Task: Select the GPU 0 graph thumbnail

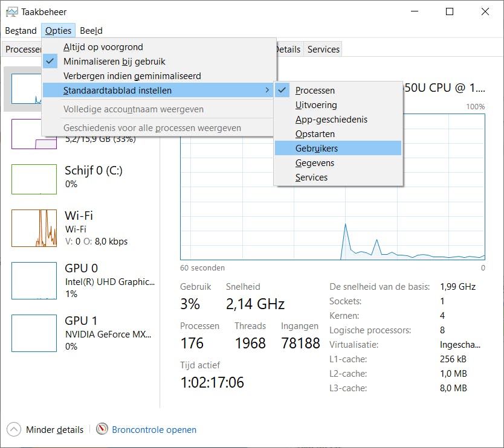Action: point(34,281)
